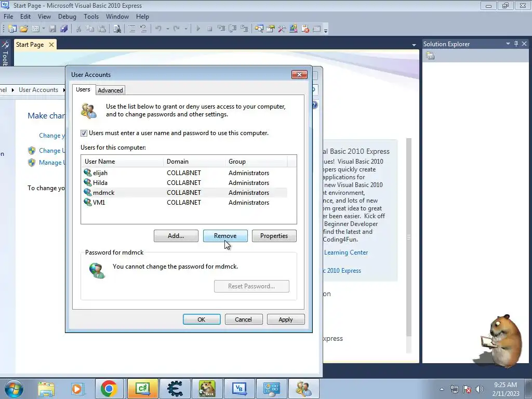Click Step Over icon in toolbar
532x399 pixels.
coord(233,29)
